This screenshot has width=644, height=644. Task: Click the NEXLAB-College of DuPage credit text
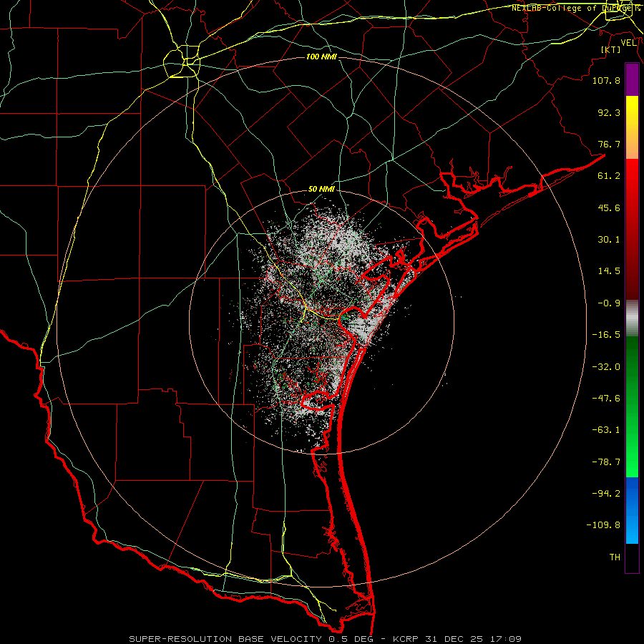pyautogui.click(x=577, y=8)
